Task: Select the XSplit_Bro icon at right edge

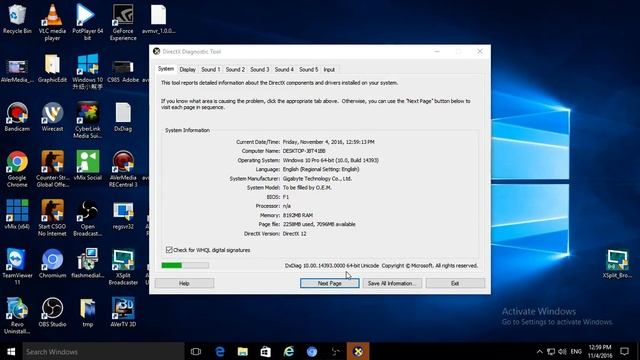Action: coord(617,263)
